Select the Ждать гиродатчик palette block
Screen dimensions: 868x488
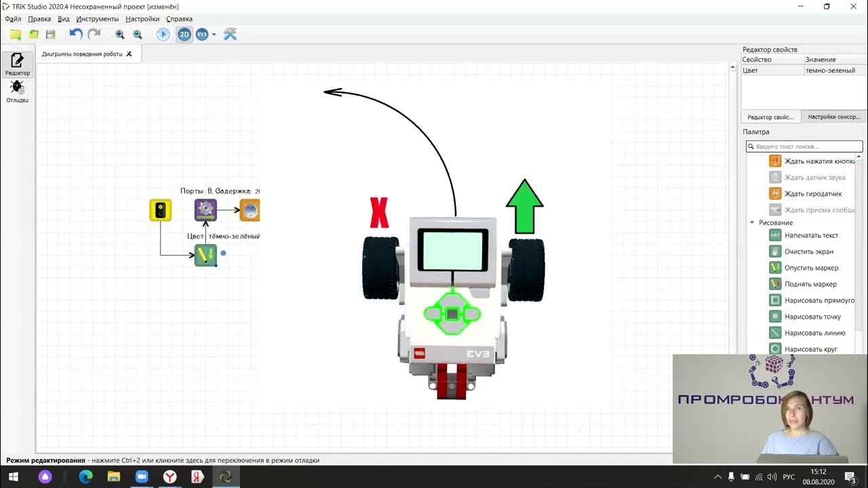[806, 194]
